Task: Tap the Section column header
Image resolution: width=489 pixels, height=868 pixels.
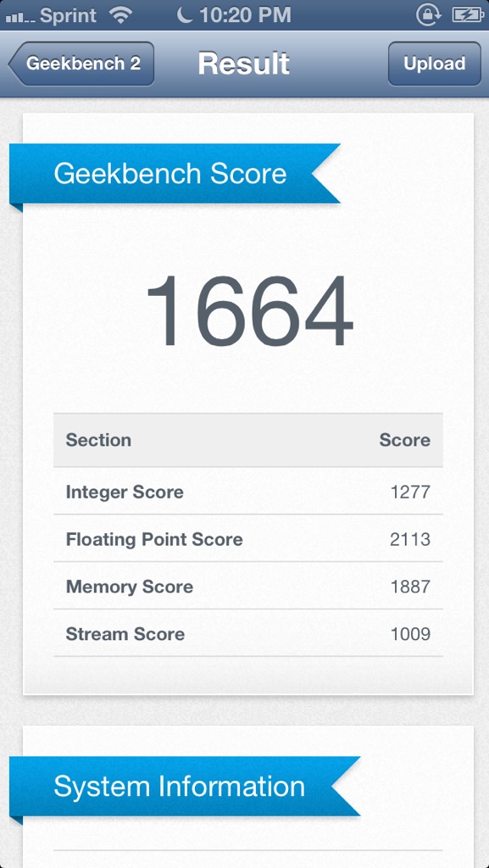Action: (98, 440)
